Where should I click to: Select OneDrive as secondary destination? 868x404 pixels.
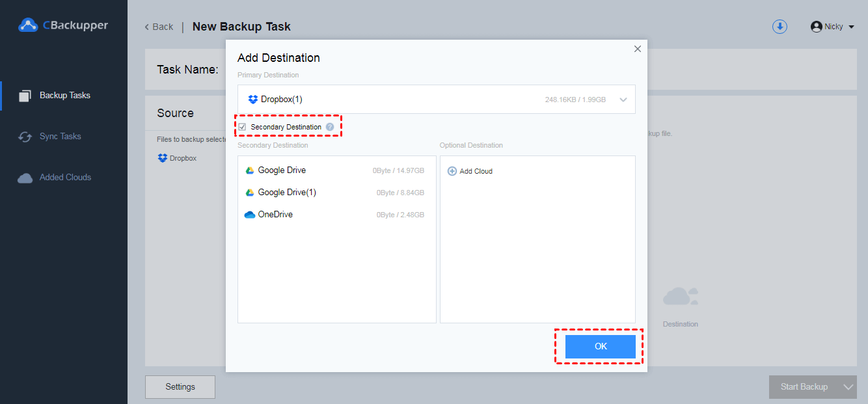(x=336, y=215)
